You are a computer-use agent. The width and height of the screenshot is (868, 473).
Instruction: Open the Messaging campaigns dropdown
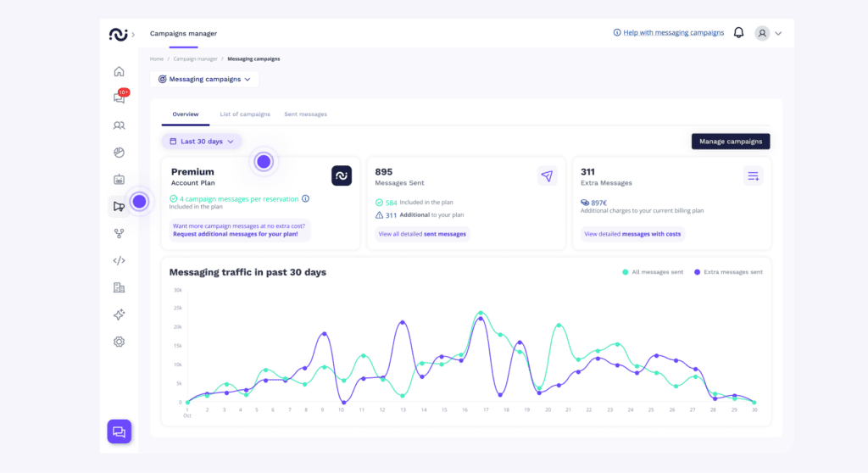point(204,79)
